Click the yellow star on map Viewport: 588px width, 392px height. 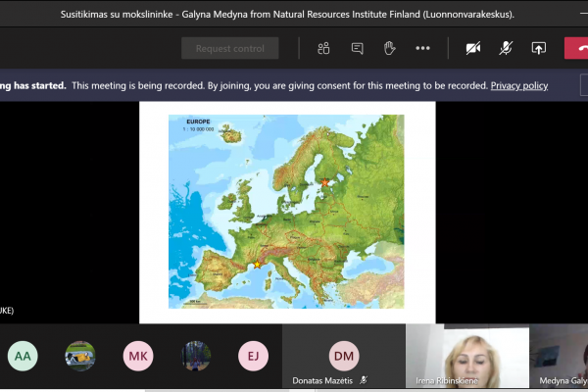[257, 265]
